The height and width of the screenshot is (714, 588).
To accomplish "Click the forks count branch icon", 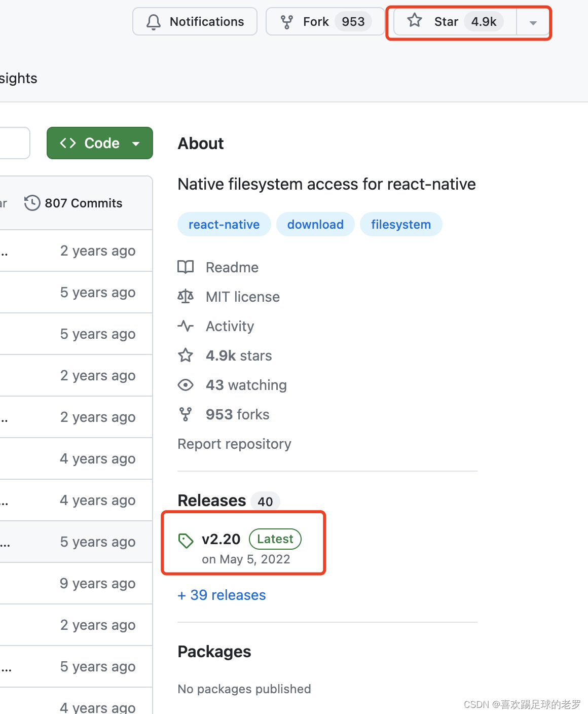I will pos(186,414).
